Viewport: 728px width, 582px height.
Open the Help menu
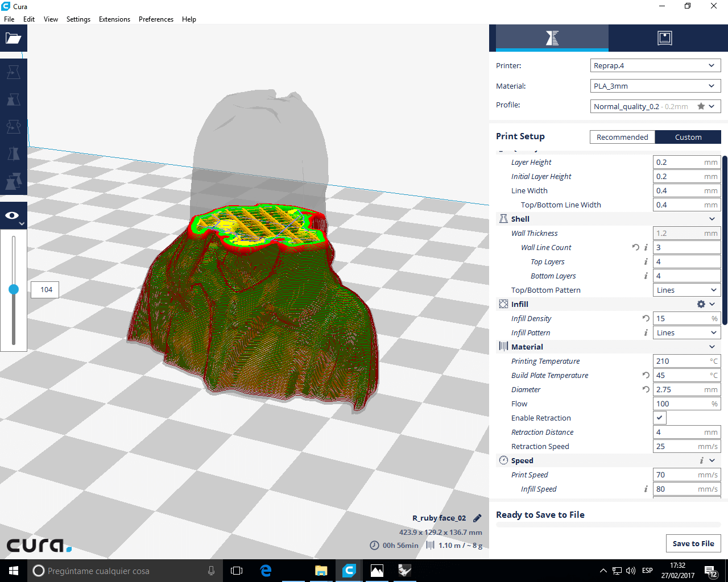(x=189, y=19)
